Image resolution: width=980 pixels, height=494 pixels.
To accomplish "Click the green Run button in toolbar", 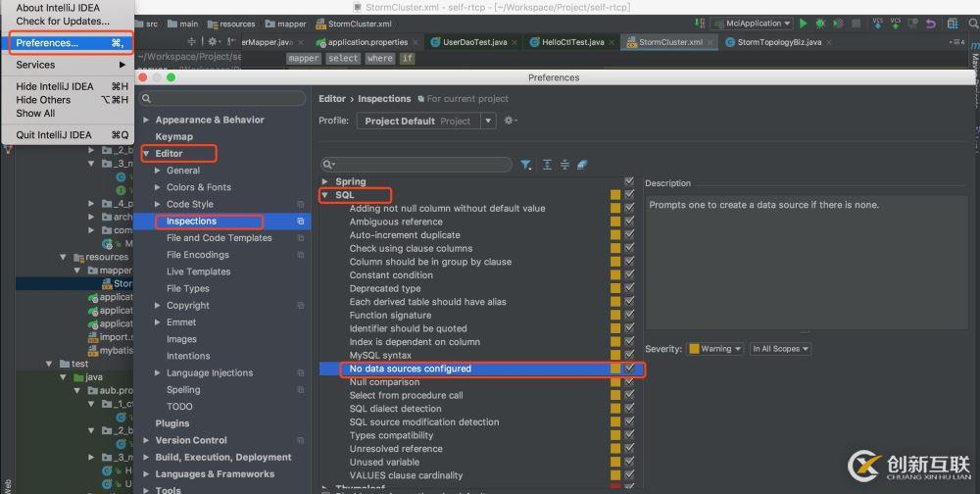I will click(804, 23).
